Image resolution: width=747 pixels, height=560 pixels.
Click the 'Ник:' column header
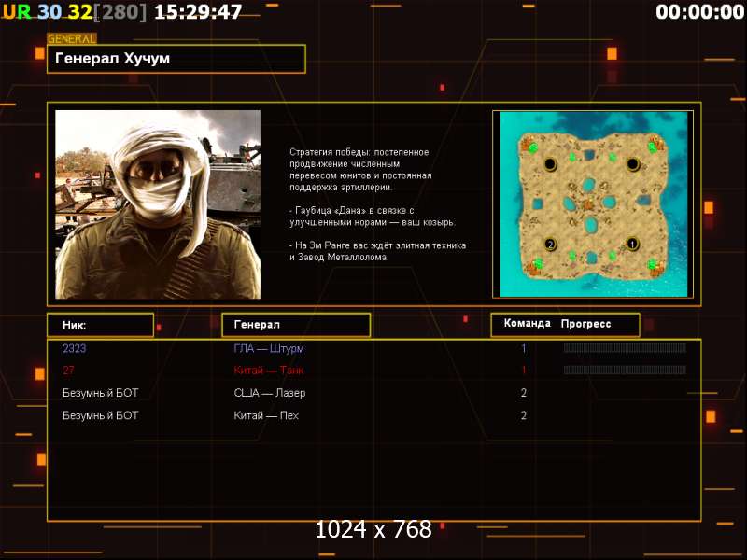[x=101, y=325]
